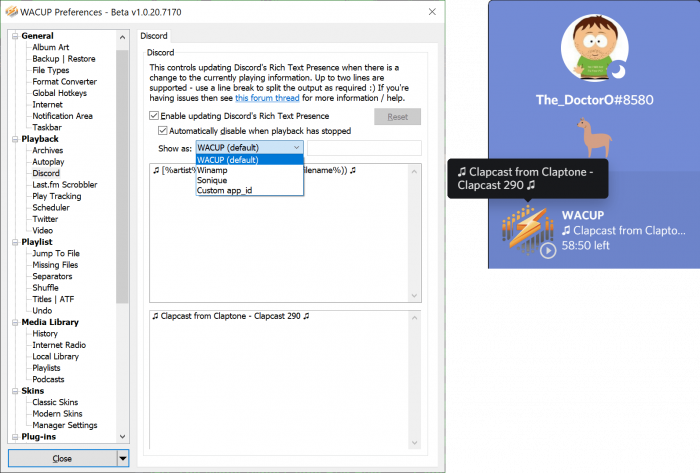
Task: Select Separators in the tree
Action: pyautogui.click(x=52, y=276)
